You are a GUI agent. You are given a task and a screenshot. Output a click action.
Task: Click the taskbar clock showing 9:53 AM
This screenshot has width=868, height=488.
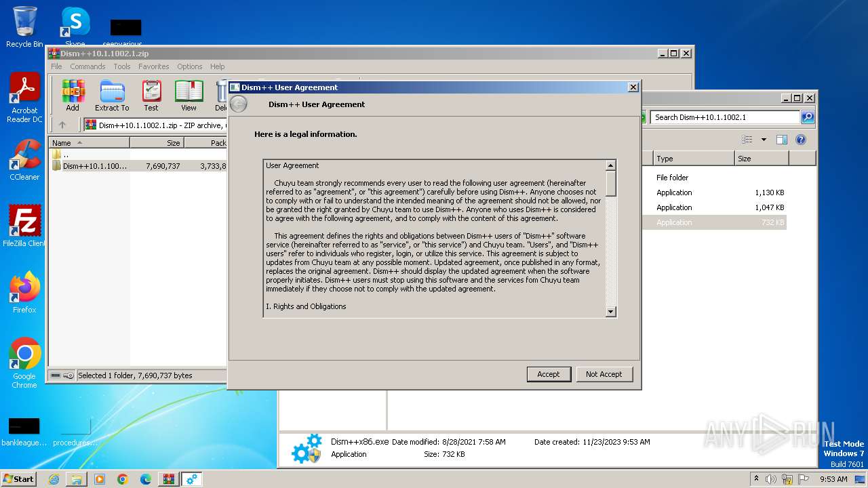click(833, 479)
